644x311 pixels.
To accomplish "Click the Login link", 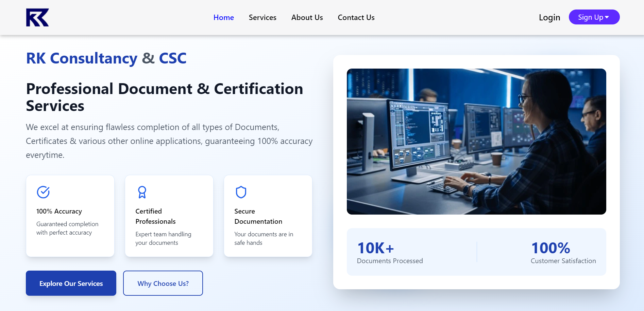I will click(x=549, y=18).
